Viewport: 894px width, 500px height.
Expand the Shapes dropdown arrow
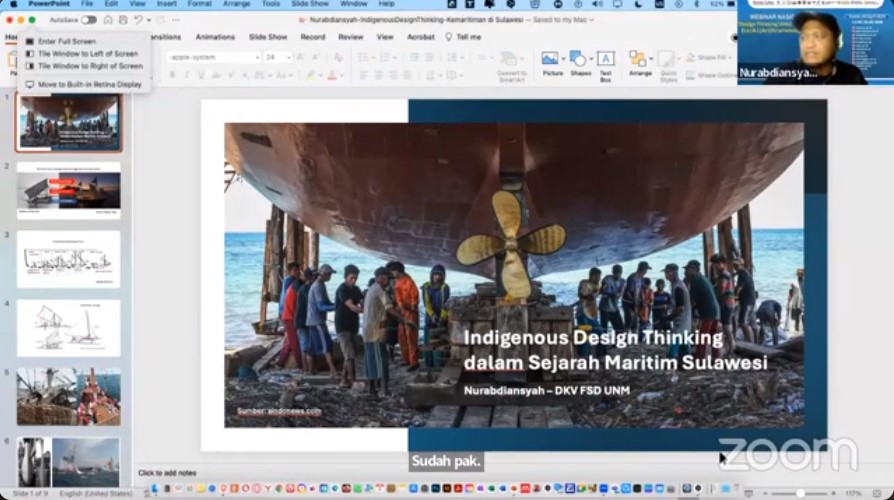coord(591,59)
